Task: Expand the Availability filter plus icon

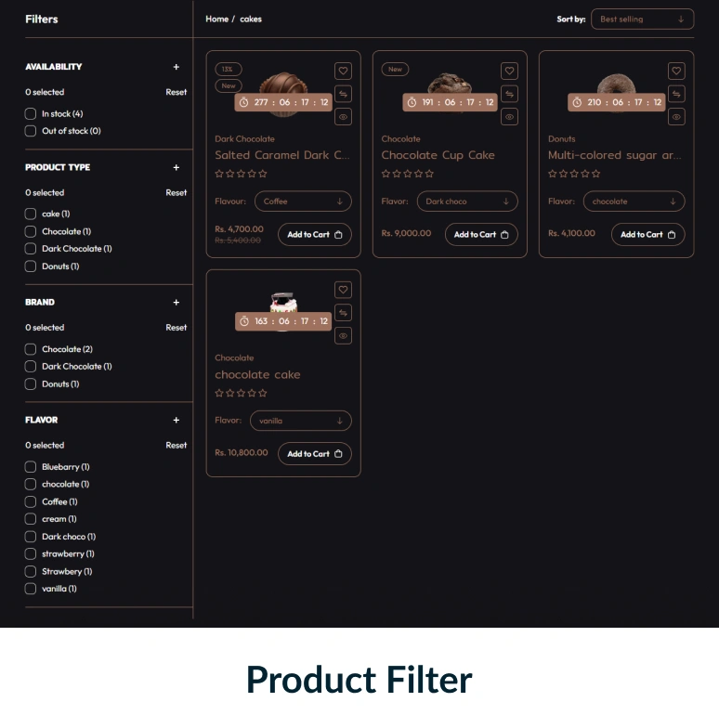Action: pos(176,67)
